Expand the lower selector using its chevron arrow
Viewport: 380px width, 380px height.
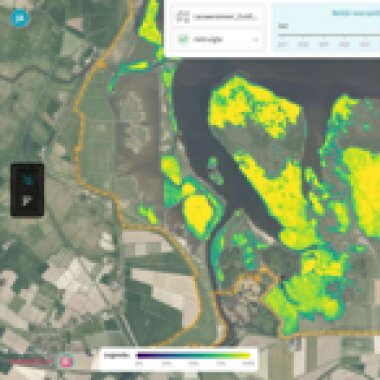click(x=256, y=40)
